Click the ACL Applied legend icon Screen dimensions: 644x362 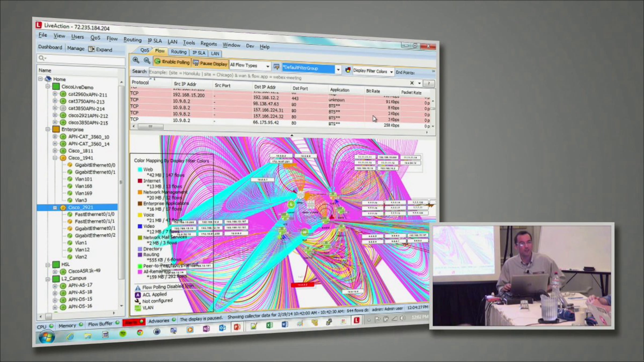click(x=138, y=295)
